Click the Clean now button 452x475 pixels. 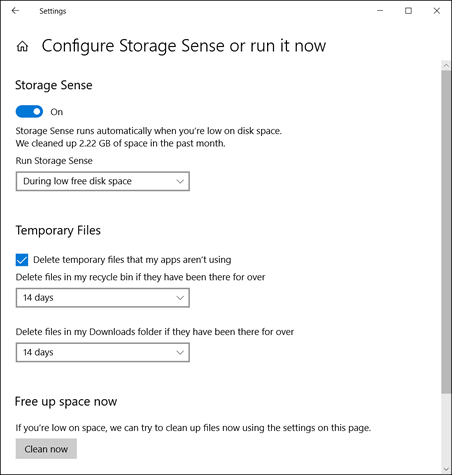(46, 449)
